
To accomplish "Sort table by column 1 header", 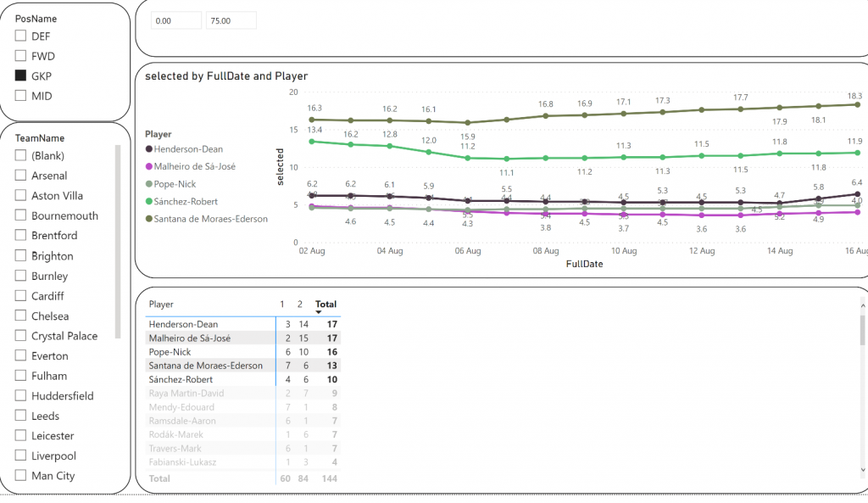I will tap(281, 305).
